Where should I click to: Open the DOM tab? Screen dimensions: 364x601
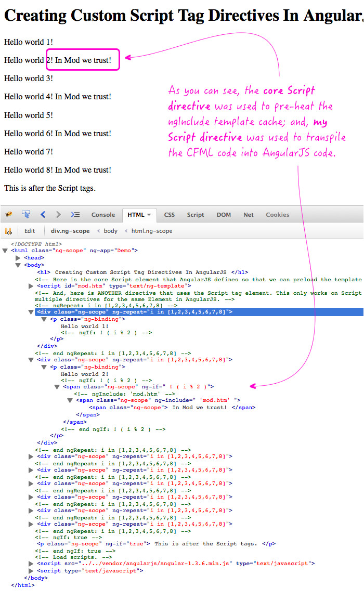tap(224, 215)
